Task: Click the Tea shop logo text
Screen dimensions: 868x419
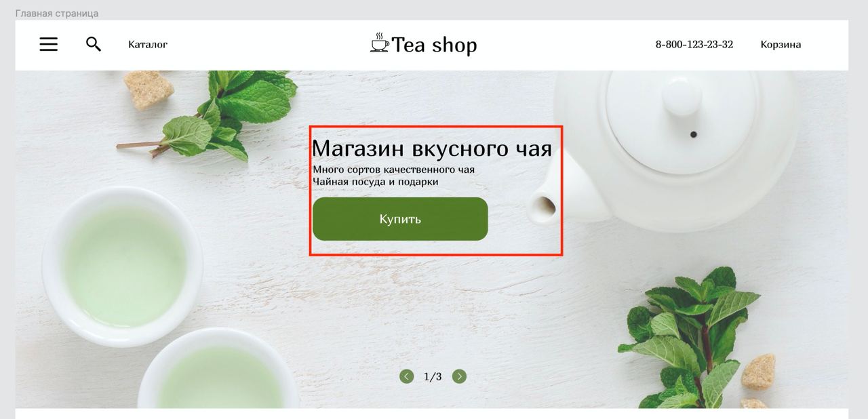Action: pos(434,45)
